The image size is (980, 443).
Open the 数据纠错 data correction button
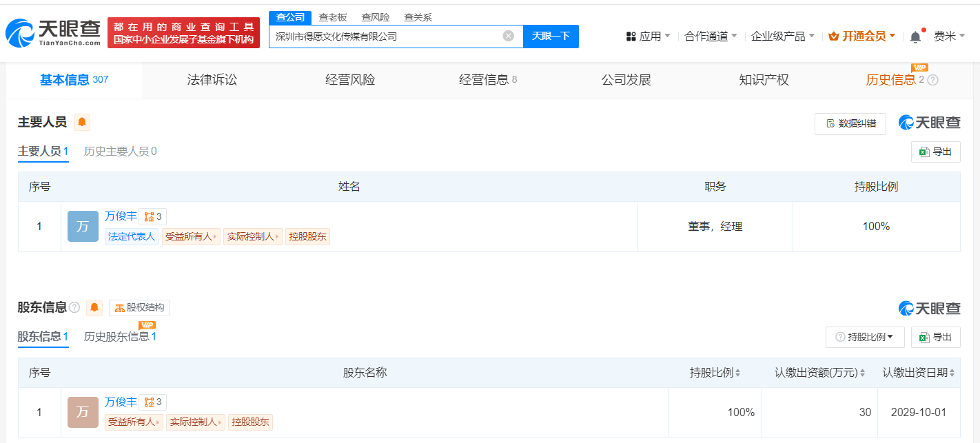850,123
